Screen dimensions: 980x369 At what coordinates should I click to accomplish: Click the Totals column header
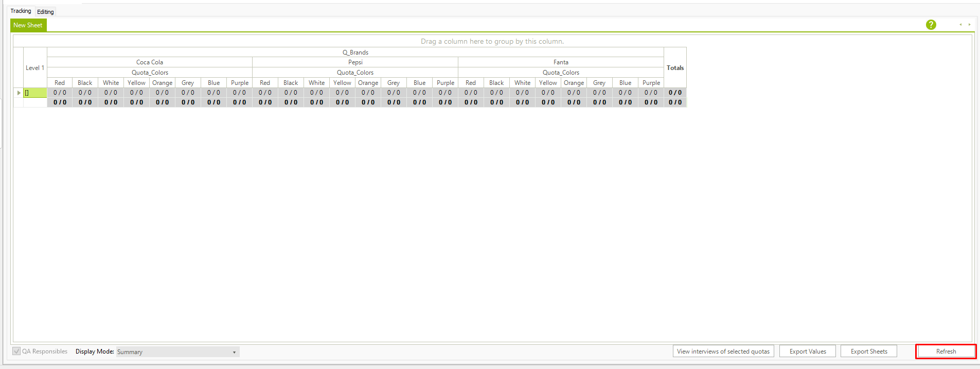click(675, 67)
